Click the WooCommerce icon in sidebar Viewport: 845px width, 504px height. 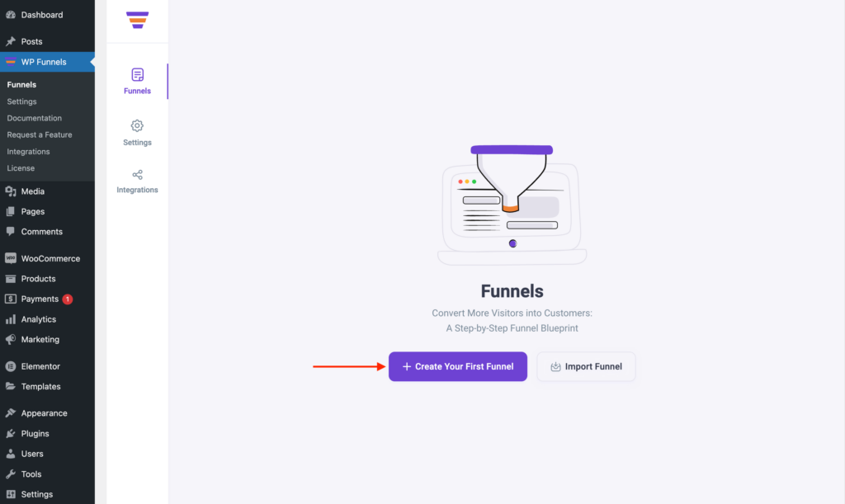coord(11,258)
